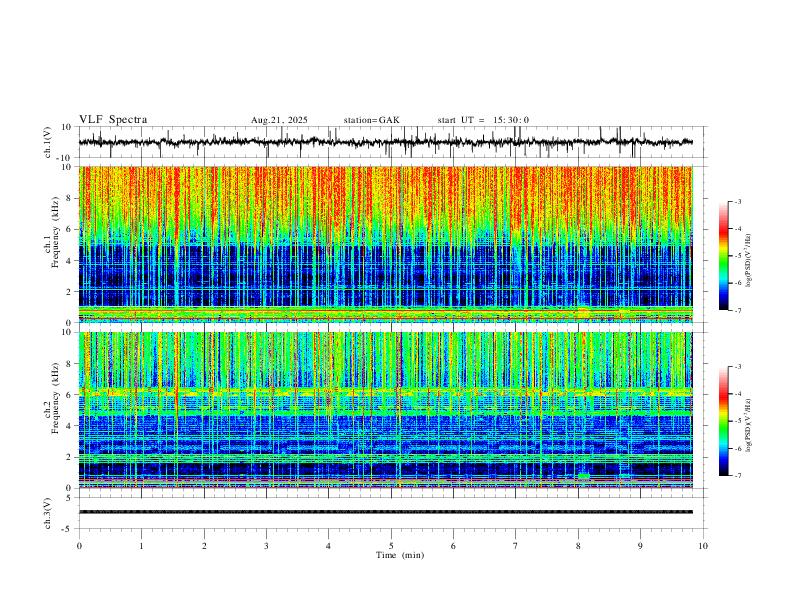The height and width of the screenshot is (612, 792).
Task: Click the "ch.3(V)" axis label
Action: pos(48,514)
